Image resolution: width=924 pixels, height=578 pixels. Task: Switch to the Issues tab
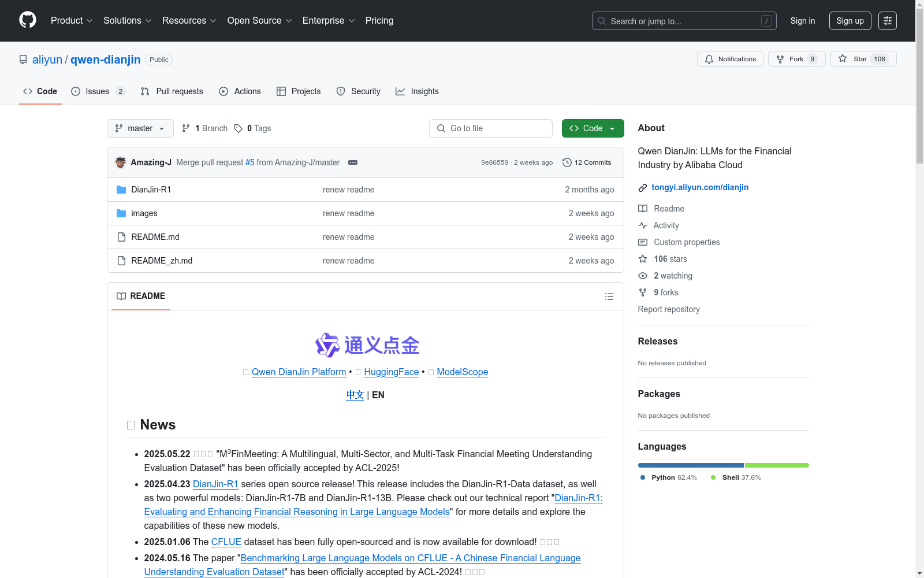98,91
